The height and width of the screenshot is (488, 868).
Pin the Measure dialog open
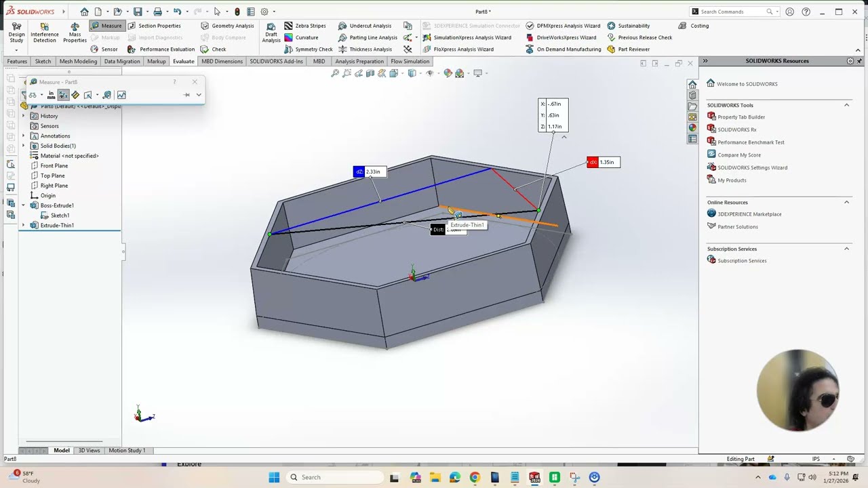click(x=186, y=95)
